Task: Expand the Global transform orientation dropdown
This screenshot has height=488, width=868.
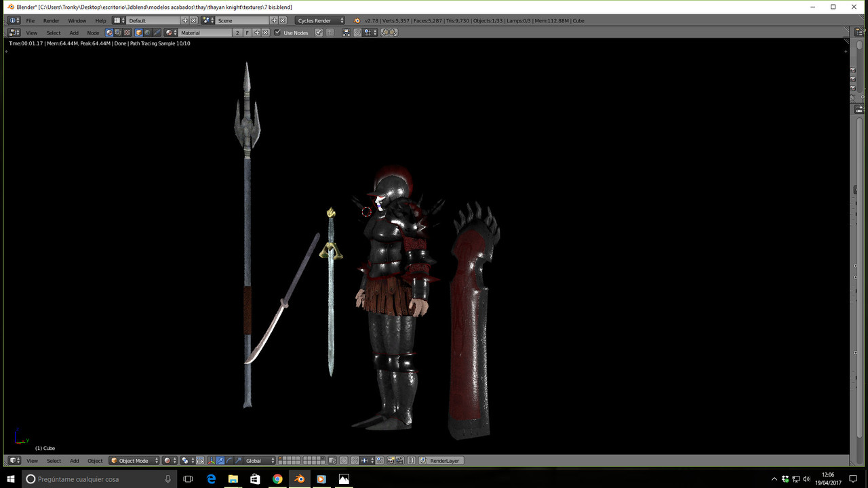Action: [260, 461]
